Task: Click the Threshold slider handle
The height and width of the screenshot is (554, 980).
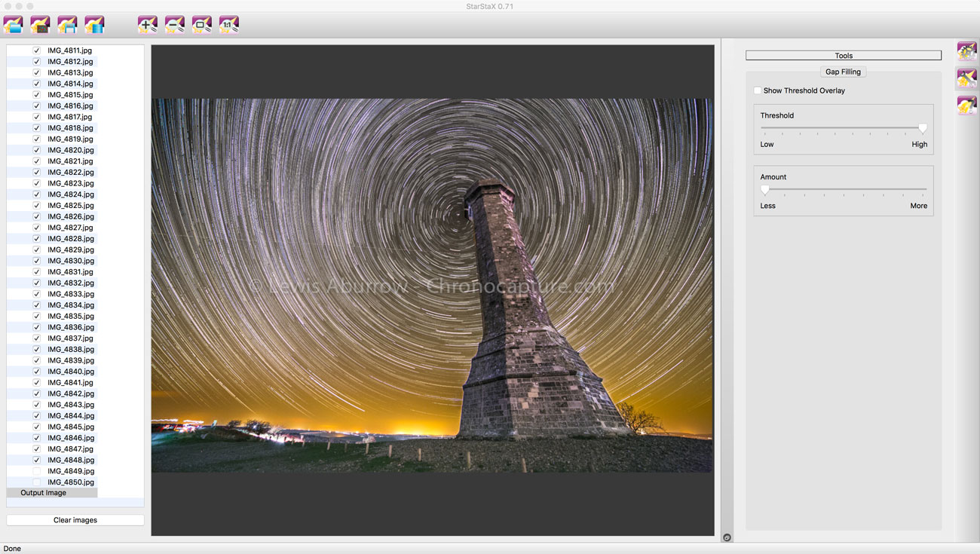Action: [x=922, y=129]
